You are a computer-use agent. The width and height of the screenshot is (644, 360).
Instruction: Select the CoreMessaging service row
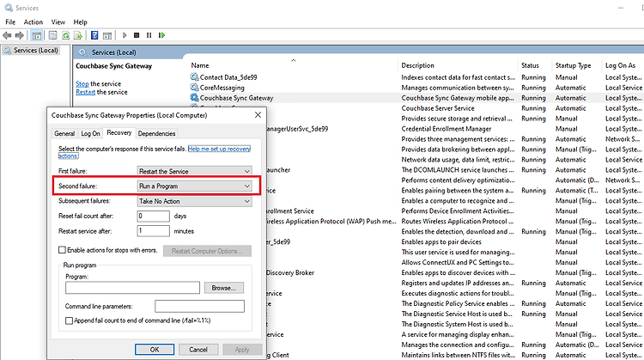click(222, 87)
